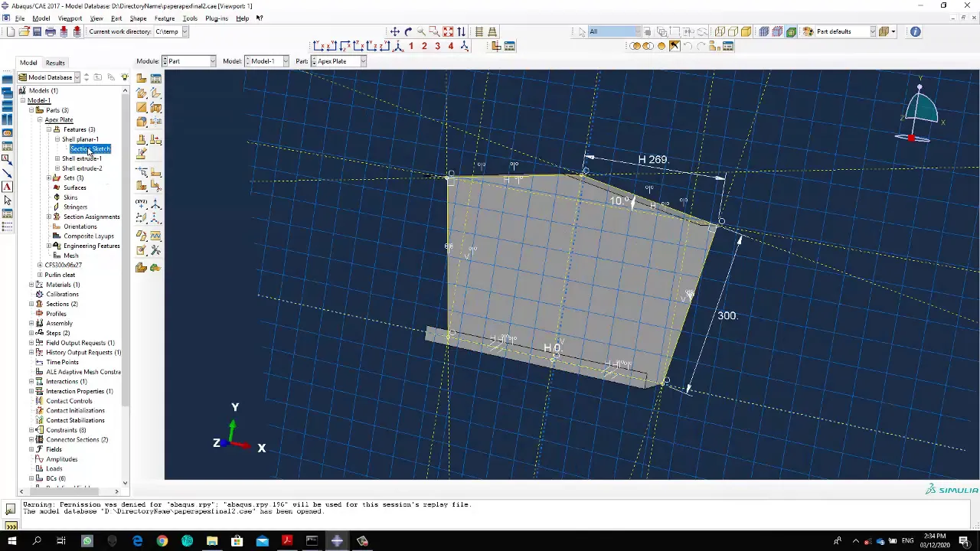Click Create Arrow annotation tool
The height and width of the screenshot is (551, 980).
(7, 174)
